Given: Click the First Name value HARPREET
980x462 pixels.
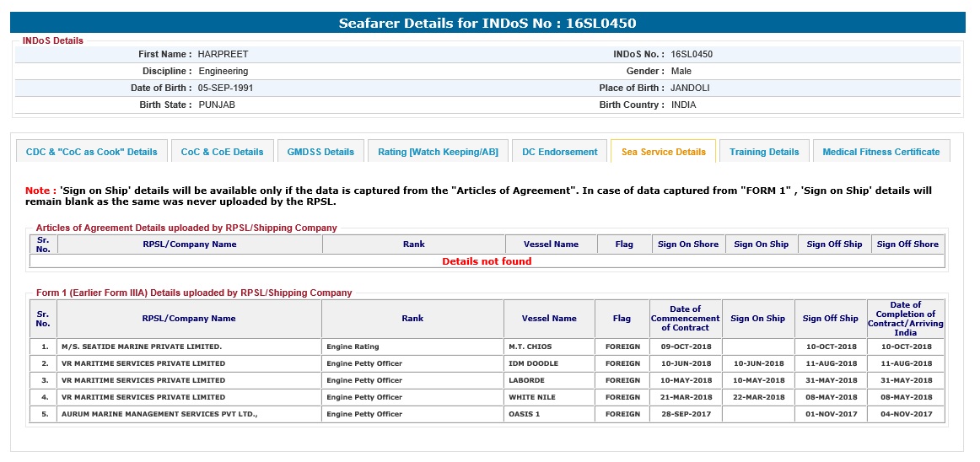Looking at the screenshot, I should click(223, 54).
